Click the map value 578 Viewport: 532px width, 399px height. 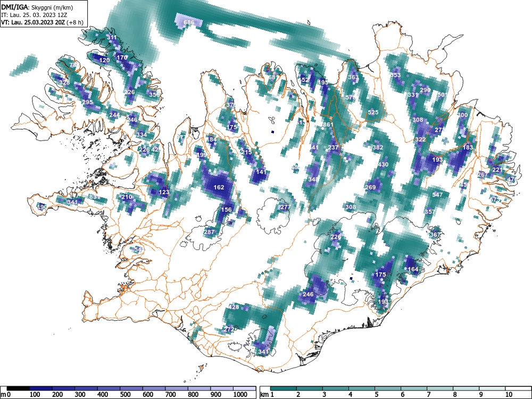[351, 97]
